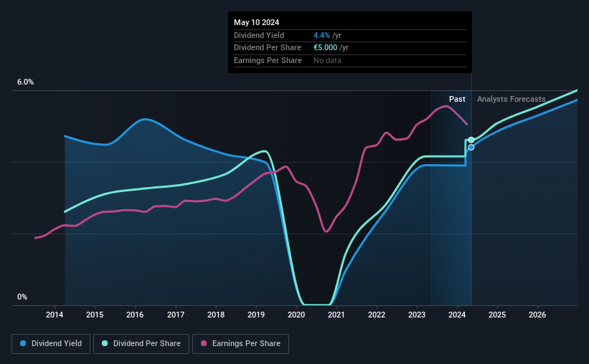Click the 2024 x-axis label
Screen dimensions: 589x364
[457, 315]
